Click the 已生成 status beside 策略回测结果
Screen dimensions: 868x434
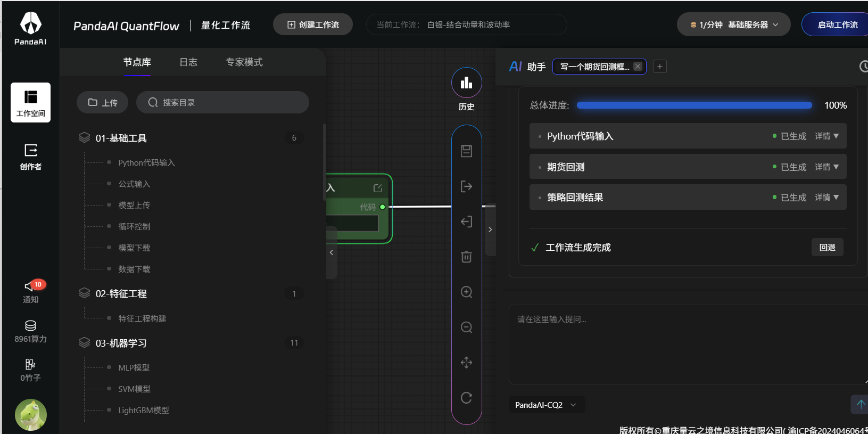[790, 198]
